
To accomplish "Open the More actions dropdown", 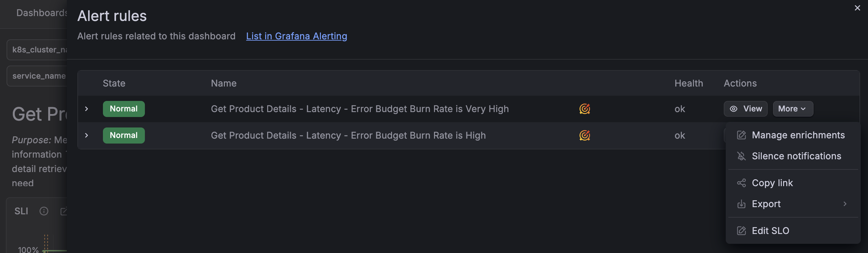I will pos(793,108).
